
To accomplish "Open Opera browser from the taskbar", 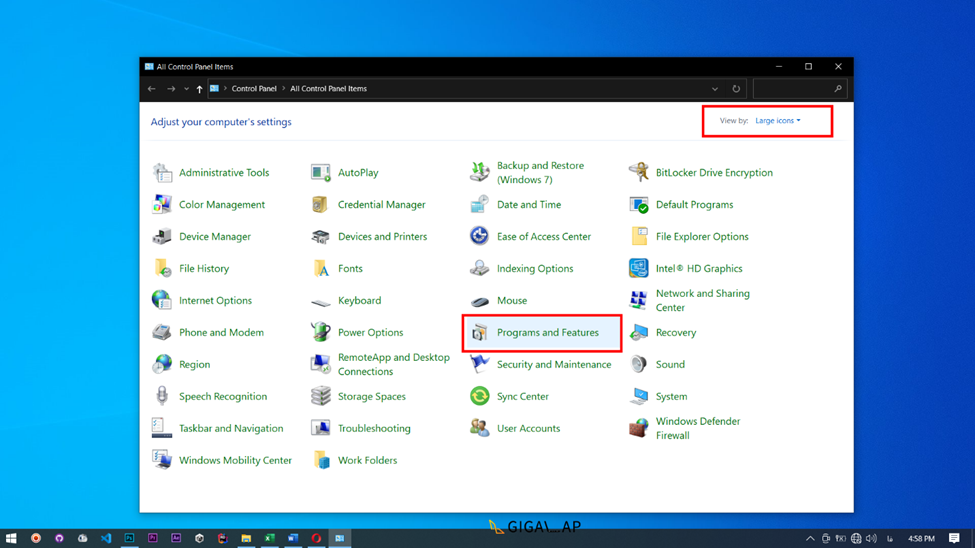I will pyautogui.click(x=316, y=538).
